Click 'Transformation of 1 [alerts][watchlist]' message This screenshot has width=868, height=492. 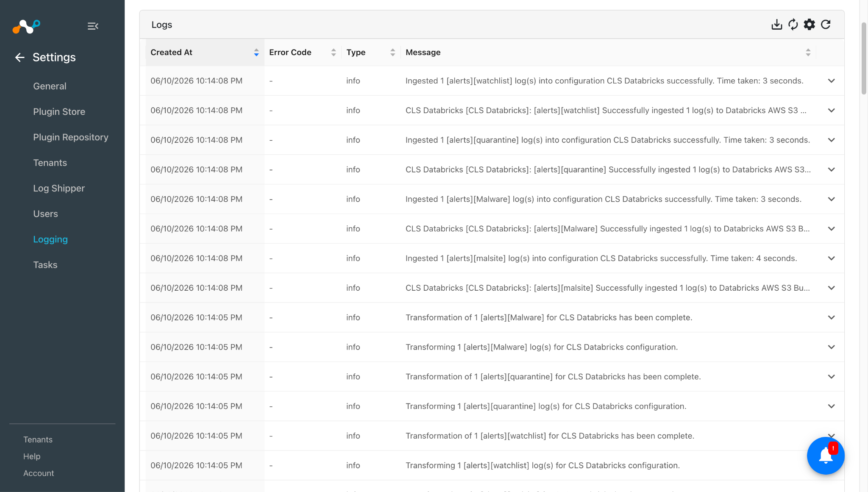pyautogui.click(x=550, y=436)
